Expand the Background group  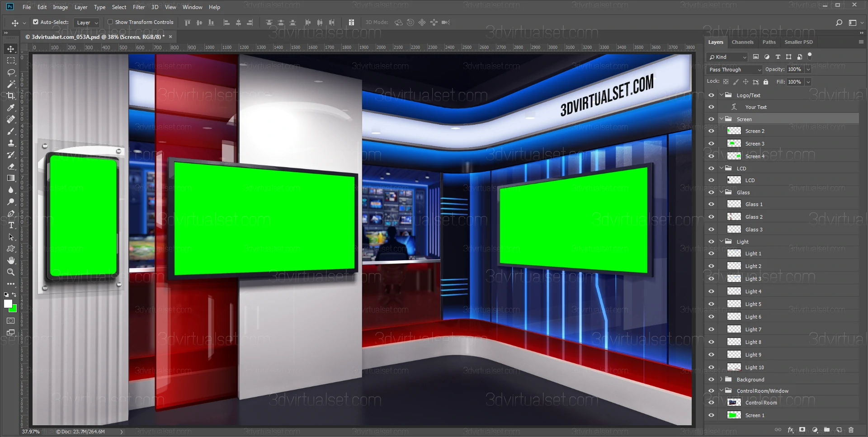[722, 379]
